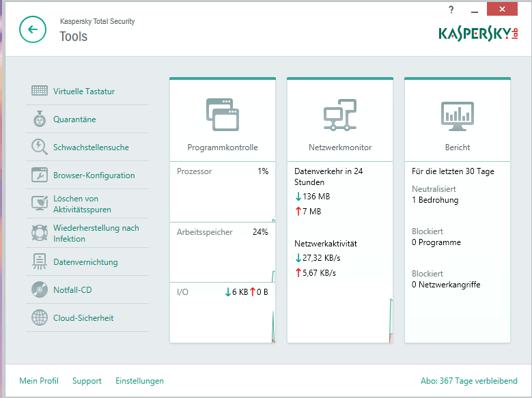Image resolution: width=532 pixels, height=398 pixels.
Task: Open Notfall-CD tool
Action: coord(72,290)
